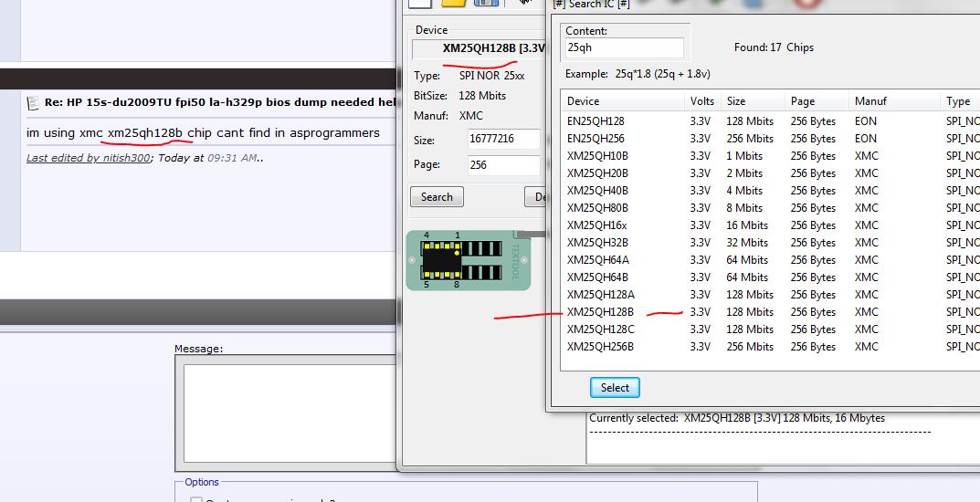
Task: Click the Search IC dialog title bar
Action: click(x=765, y=5)
